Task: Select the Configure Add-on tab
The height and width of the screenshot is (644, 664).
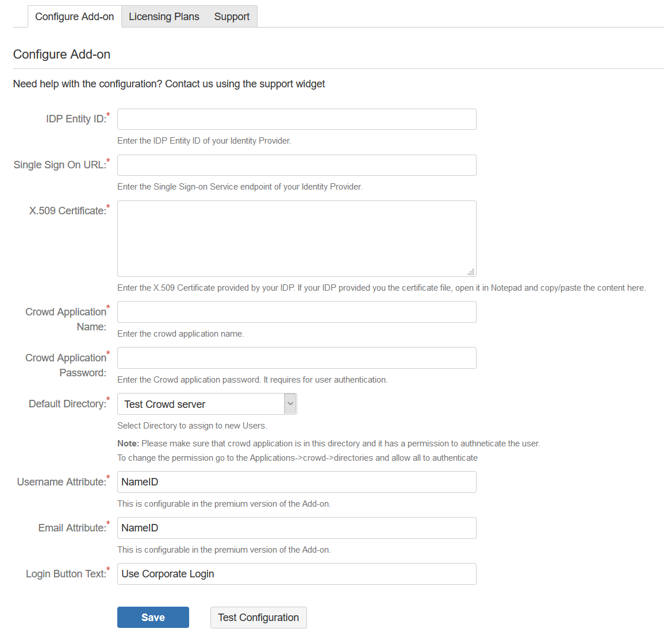Action: [x=75, y=17]
